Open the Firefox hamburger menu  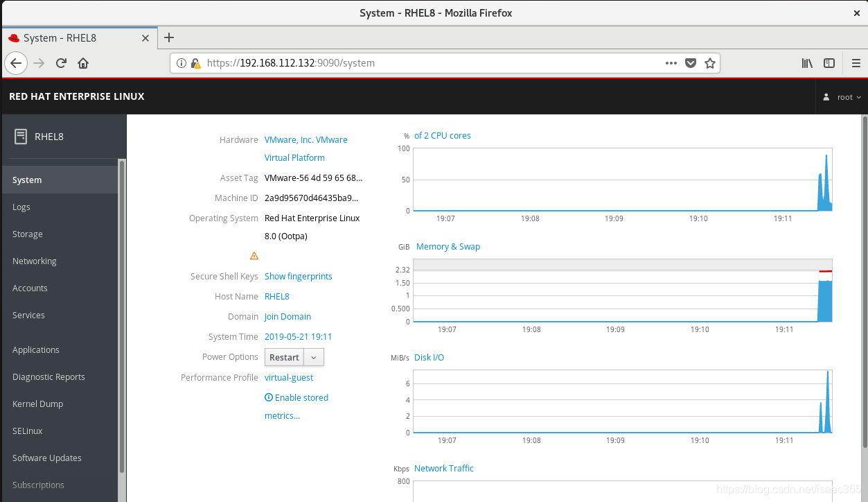[x=856, y=63]
